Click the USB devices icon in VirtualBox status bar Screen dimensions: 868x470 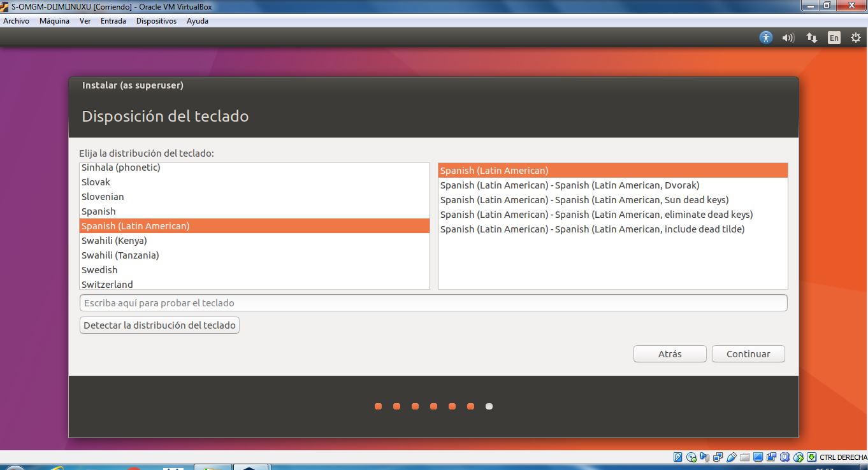pos(732,457)
